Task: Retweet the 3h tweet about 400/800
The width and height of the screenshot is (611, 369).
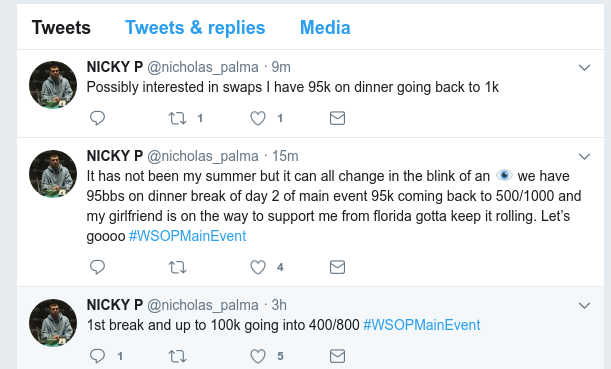Action: 177,356
